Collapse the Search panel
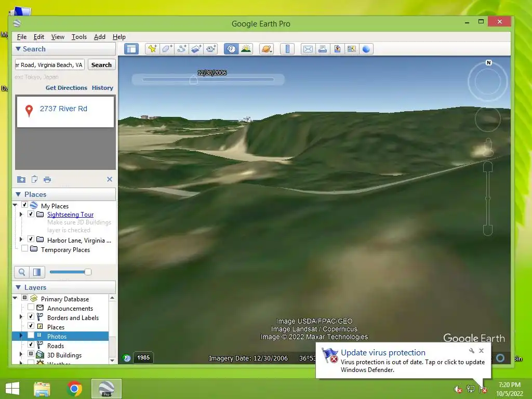The width and height of the screenshot is (532, 399). click(x=18, y=49)
